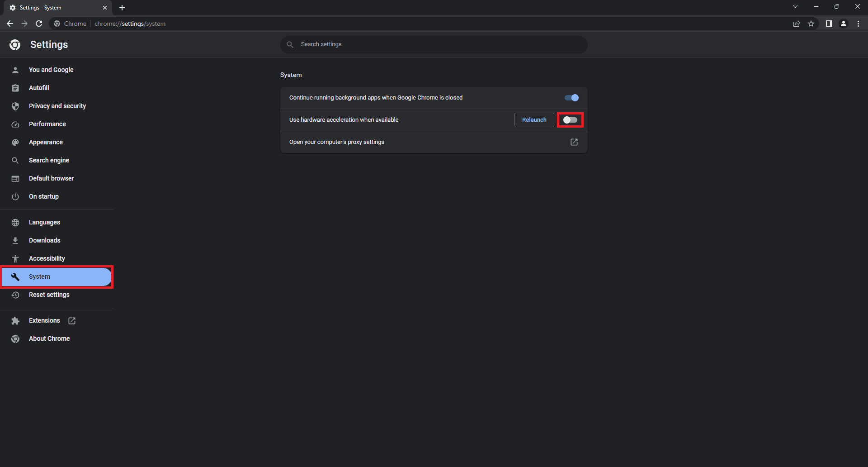The image size is (868, 467).
Task: Click the share this page icon
Action: click(x=797, y=24)
